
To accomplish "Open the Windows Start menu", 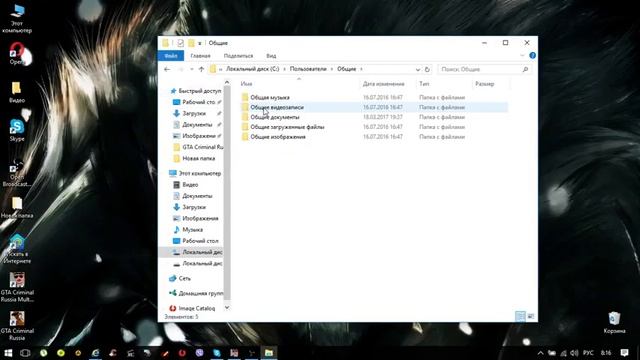I will 8,353.
